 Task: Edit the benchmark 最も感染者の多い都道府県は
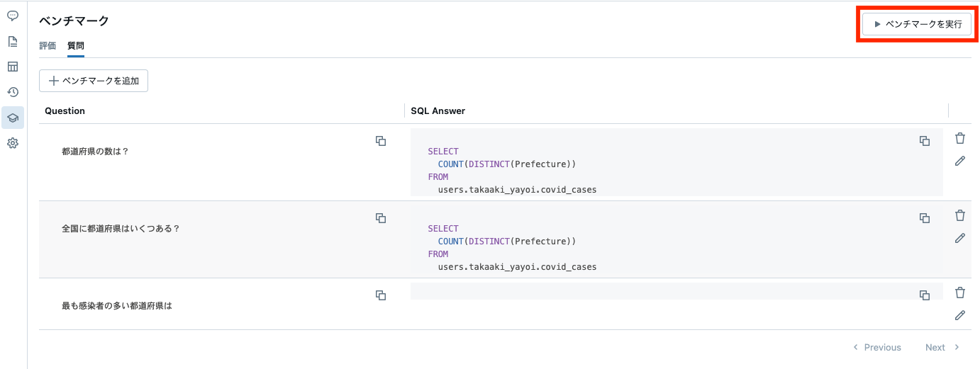pyautogui.click(x=960, y=315)
